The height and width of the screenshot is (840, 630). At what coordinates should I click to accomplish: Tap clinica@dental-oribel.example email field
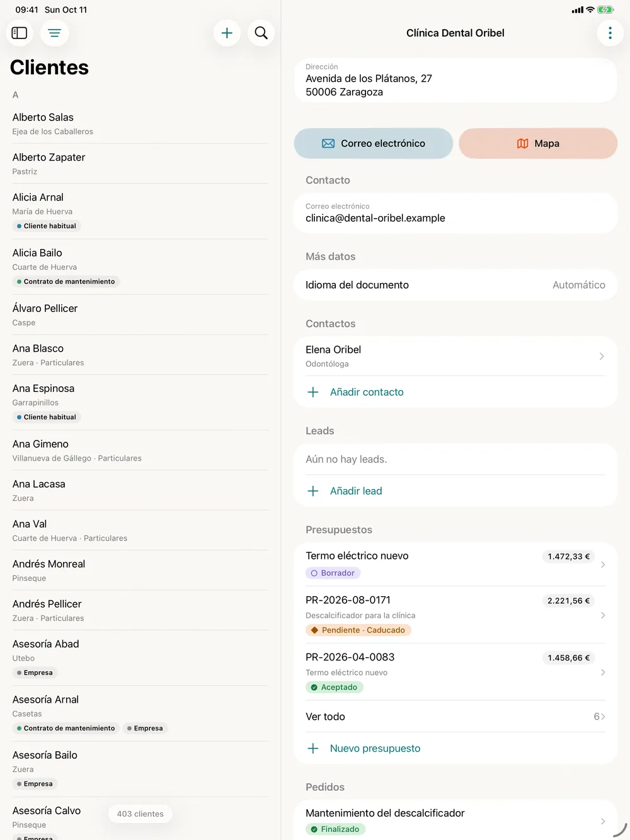[x=455, y=213]
